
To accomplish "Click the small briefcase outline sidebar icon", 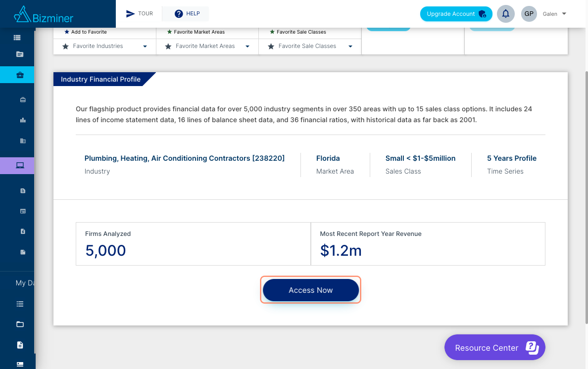I will click(x=23, y=99).
